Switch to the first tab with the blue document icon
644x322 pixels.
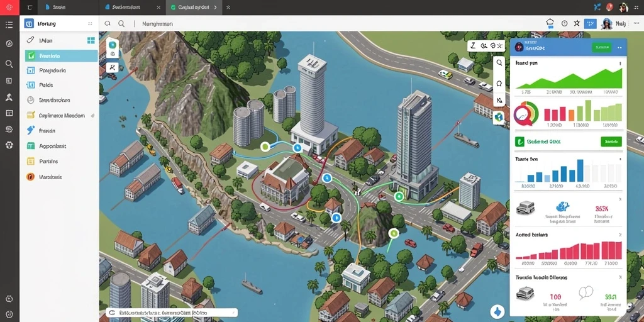pos(68,8)
